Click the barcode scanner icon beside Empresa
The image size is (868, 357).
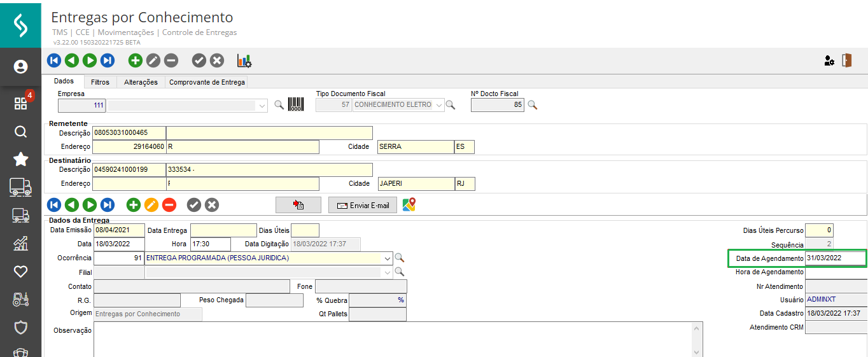pyautogui.click(x=296, y=105)
